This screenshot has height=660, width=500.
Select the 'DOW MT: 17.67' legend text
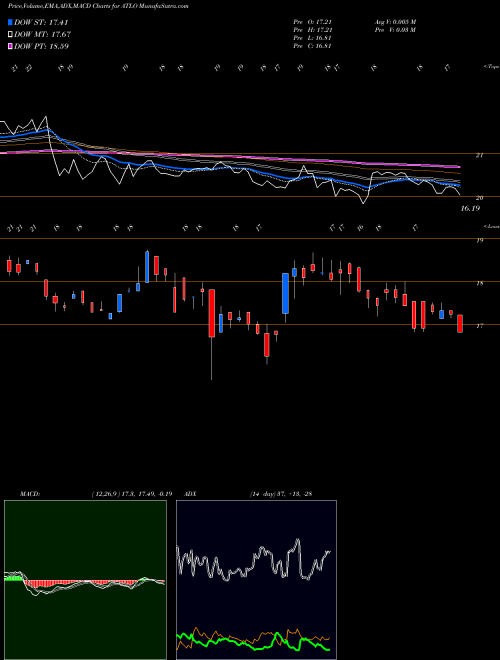coord(42,35)
